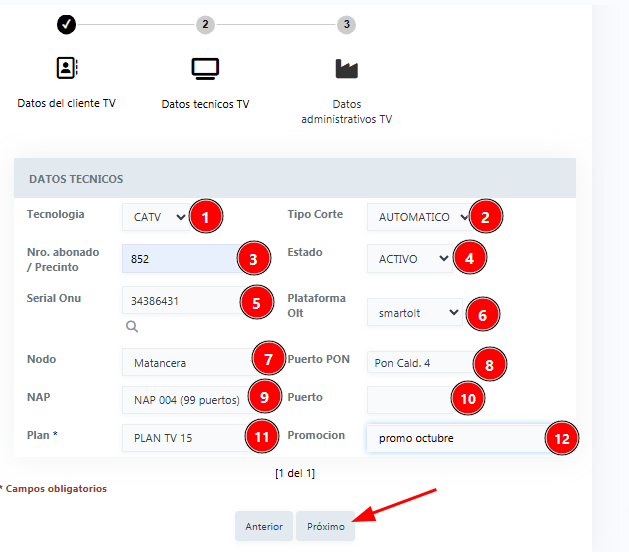Click the TV monitor icon for technical data
The image size is (629, 552).
pos(205,68)
